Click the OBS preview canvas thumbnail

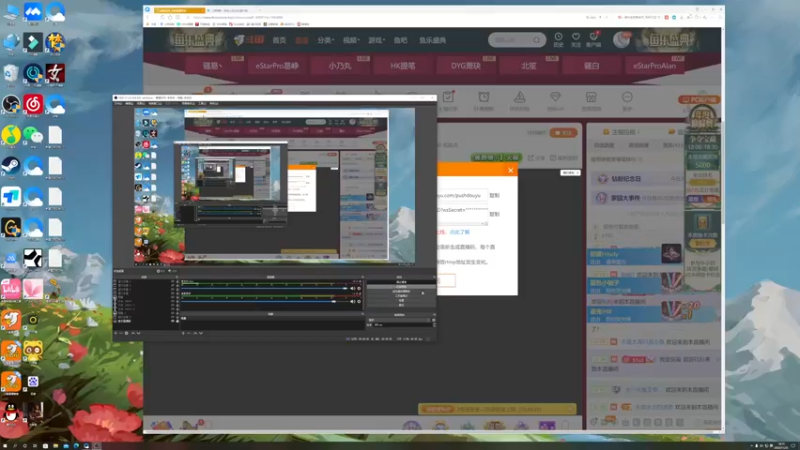coord(274,187)
